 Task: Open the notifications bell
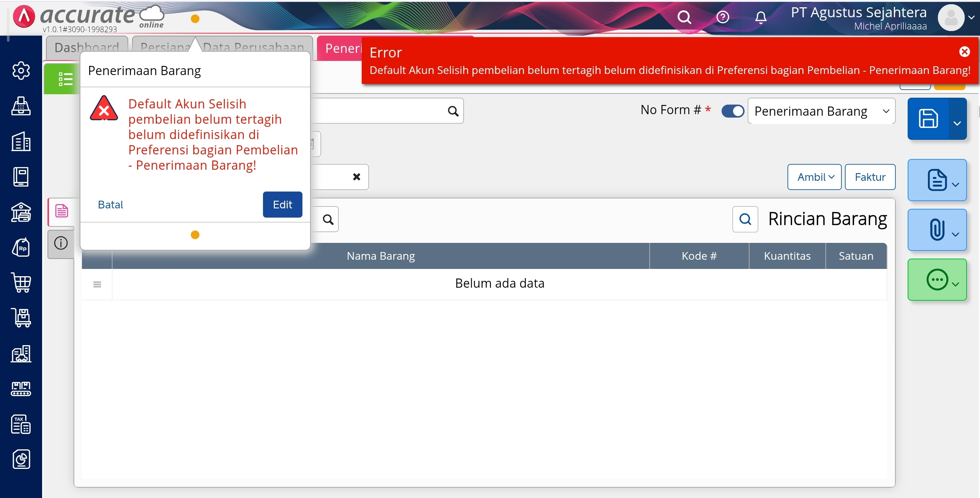coord(761,17)
